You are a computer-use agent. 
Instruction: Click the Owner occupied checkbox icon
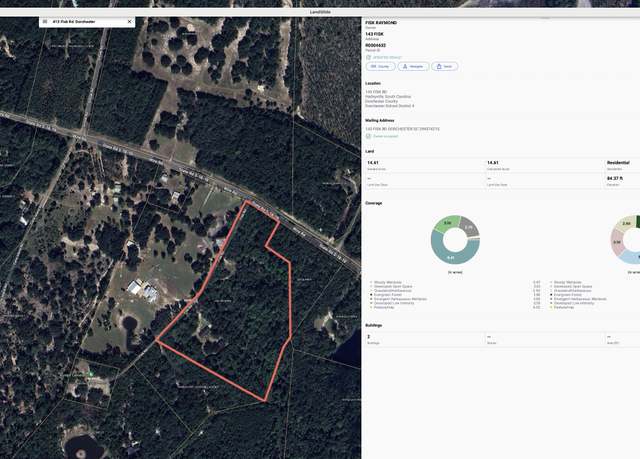click(x=369, y=136)
